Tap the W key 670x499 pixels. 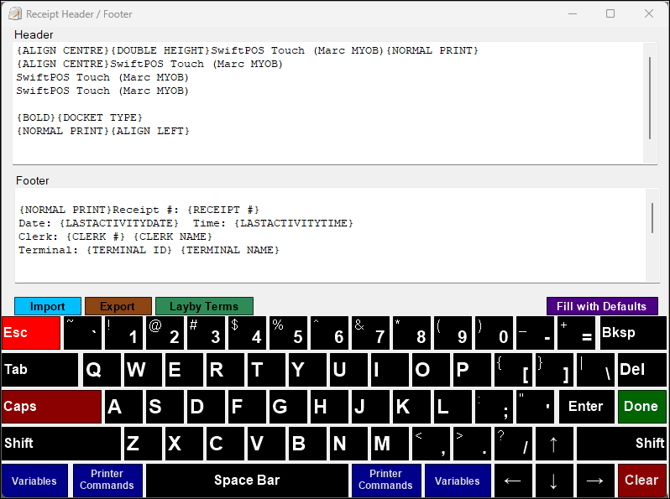click(143, 370)
